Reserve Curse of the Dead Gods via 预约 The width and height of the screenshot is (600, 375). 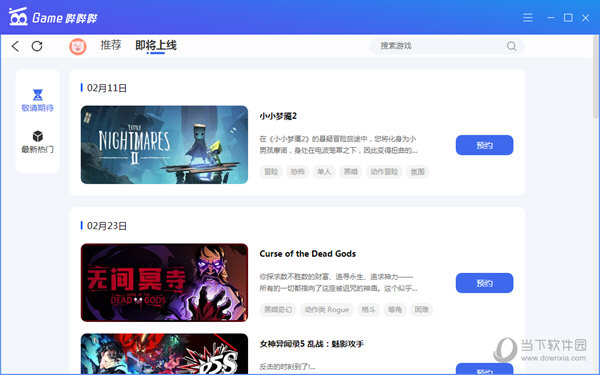(484, 283)
